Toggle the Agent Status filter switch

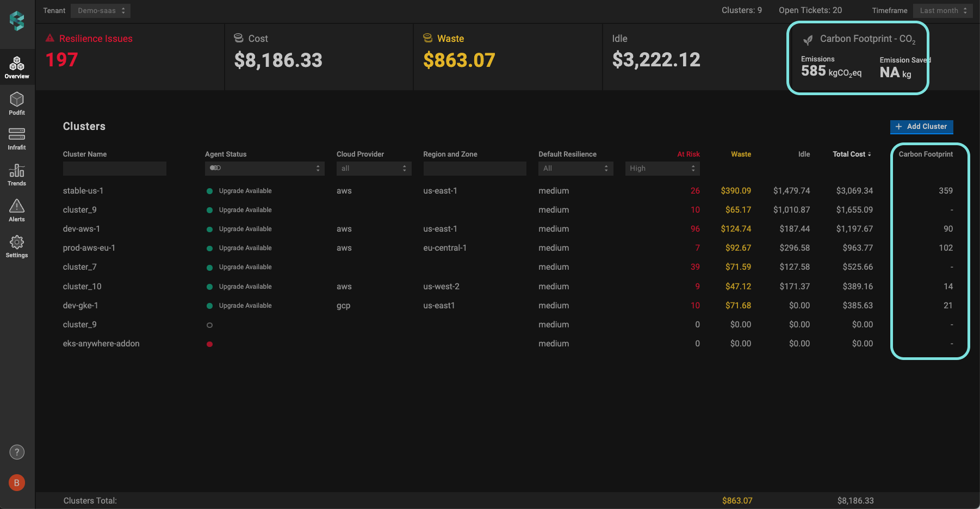tap(215, 168)
